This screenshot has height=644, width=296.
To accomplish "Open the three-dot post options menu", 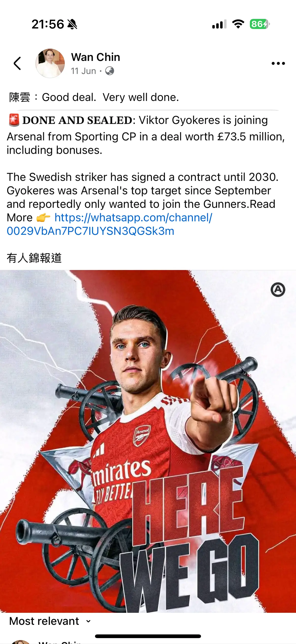I will pyautogui.click(x=278, y=63).
